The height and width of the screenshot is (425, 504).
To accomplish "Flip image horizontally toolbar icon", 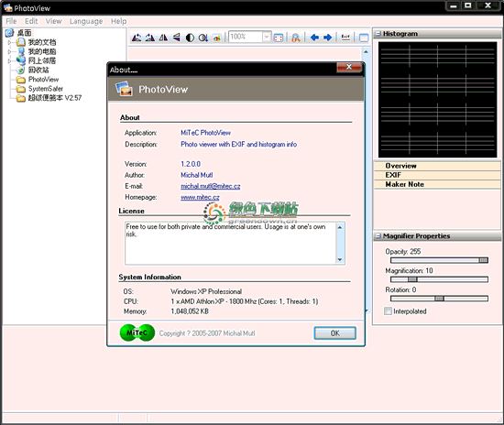I will (x=163, y=38).
